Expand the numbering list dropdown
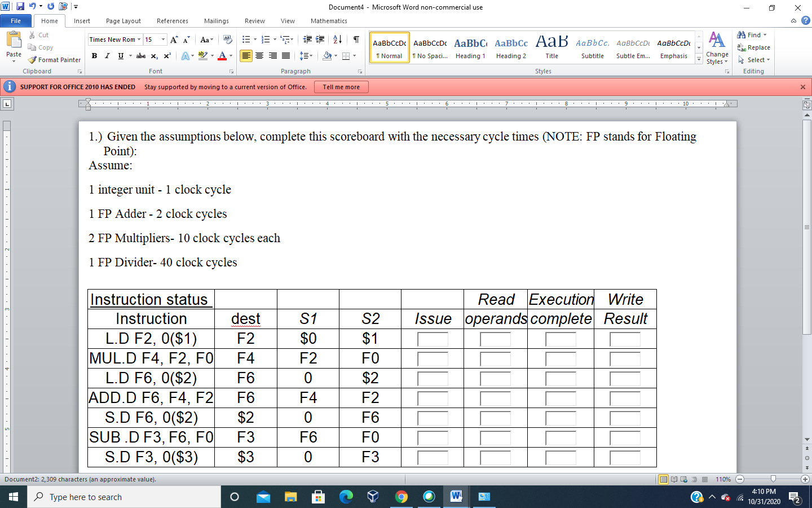The height and width of the screenshot is (508, 812). 275,40
